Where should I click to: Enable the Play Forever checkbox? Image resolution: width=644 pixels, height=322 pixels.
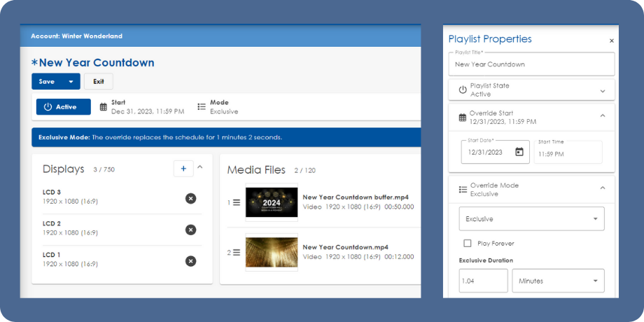tap(468, 244)
